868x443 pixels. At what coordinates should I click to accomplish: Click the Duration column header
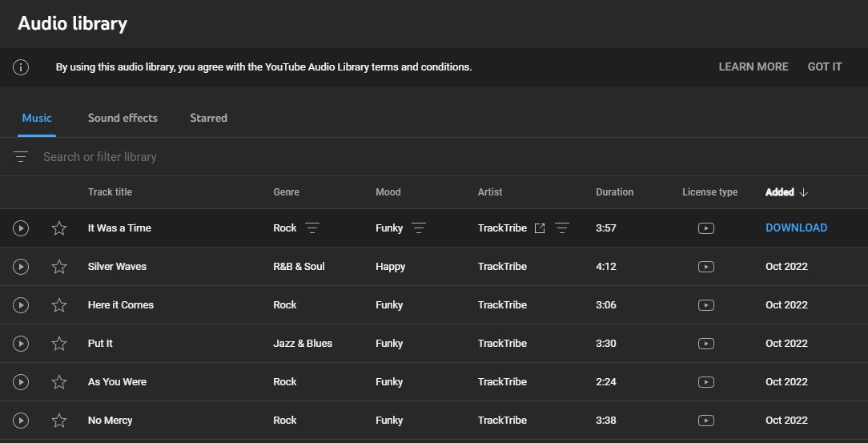tap(614, 192)
